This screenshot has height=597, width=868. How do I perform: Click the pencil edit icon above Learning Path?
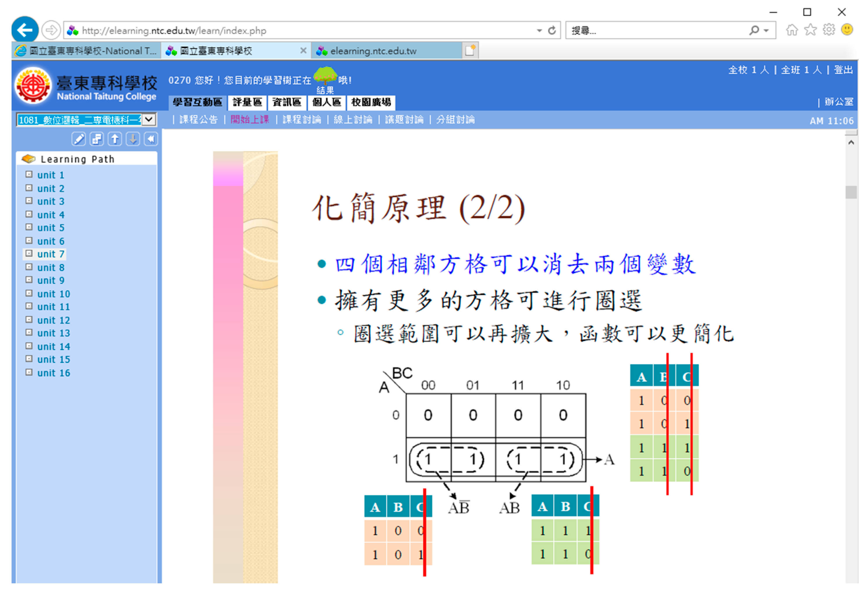coord(79,139)
